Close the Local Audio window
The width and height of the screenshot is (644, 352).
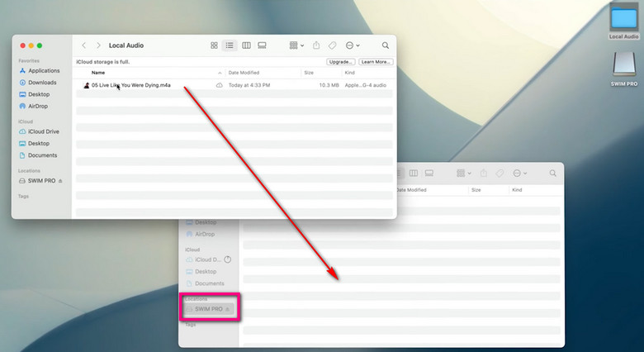click(23, 45)
